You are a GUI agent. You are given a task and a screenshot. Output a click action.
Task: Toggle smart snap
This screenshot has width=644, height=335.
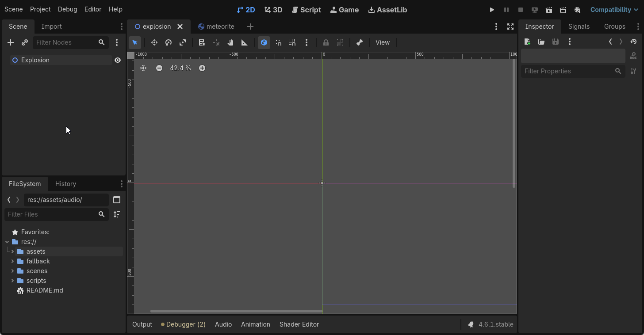pyautogui.click(x=278, y=42)
